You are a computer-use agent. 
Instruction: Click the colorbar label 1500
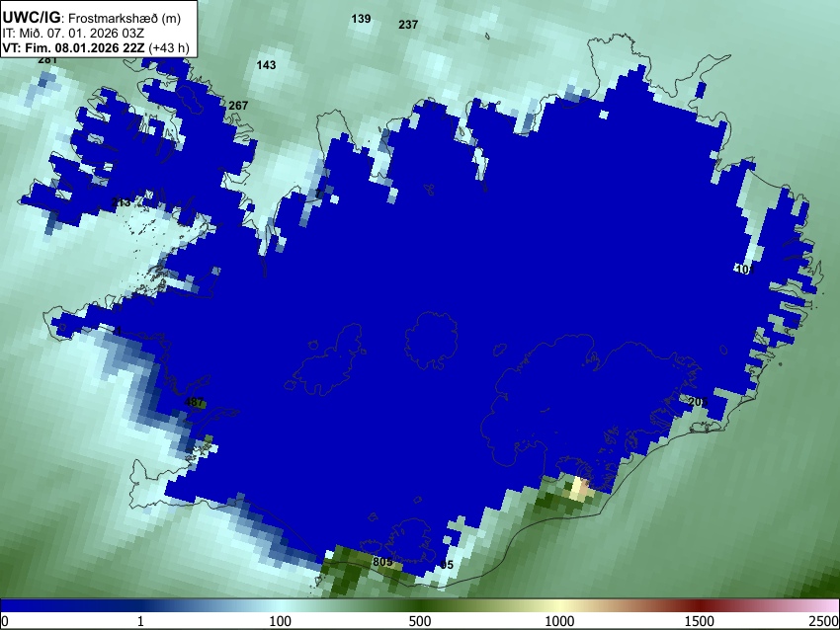point(700,621)
